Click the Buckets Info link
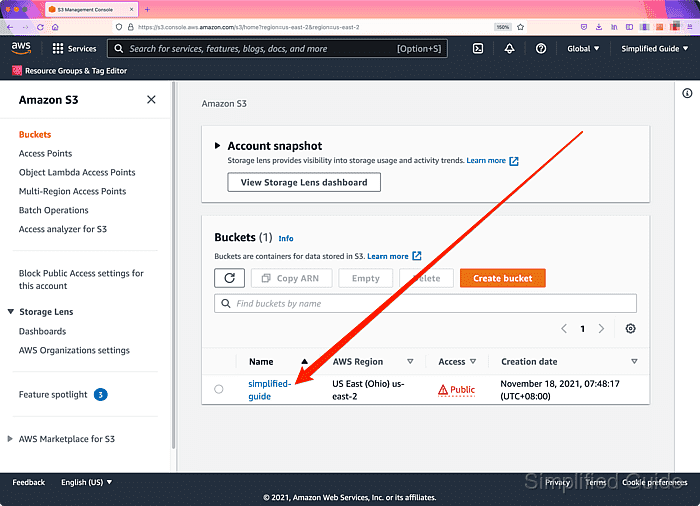This screenshot has width=700, height=506. (286, 238)
